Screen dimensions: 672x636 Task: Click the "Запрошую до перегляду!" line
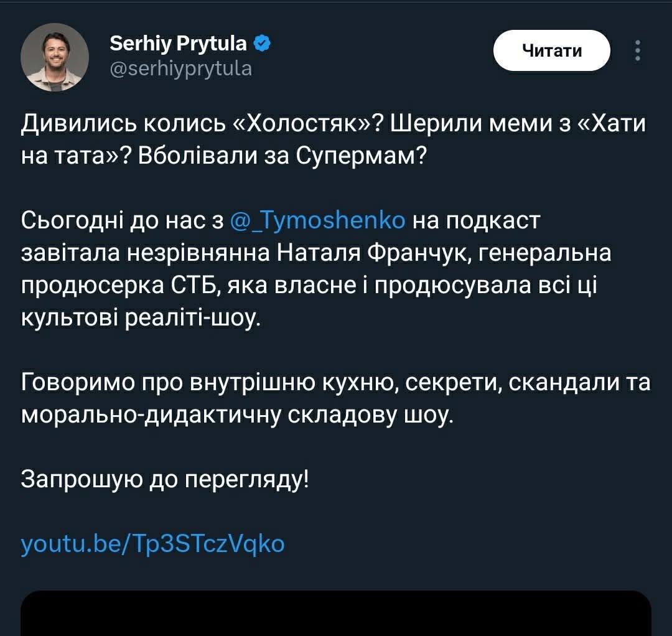coord(165,479)
